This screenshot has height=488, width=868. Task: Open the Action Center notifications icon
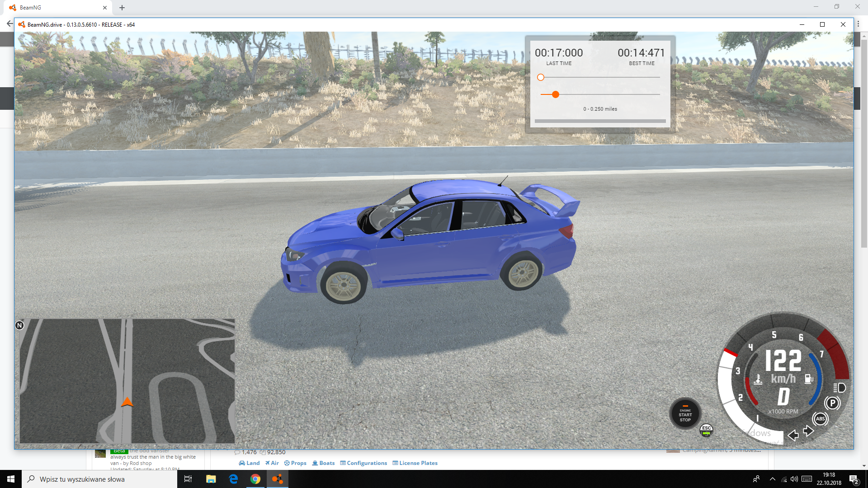pyautogui.click(x=854, y=479)
